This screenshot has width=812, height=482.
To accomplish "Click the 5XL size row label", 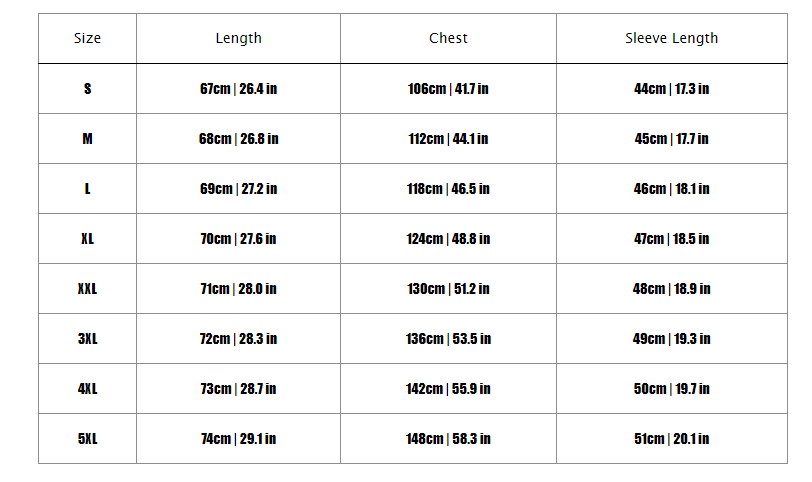I will [88, 439].
